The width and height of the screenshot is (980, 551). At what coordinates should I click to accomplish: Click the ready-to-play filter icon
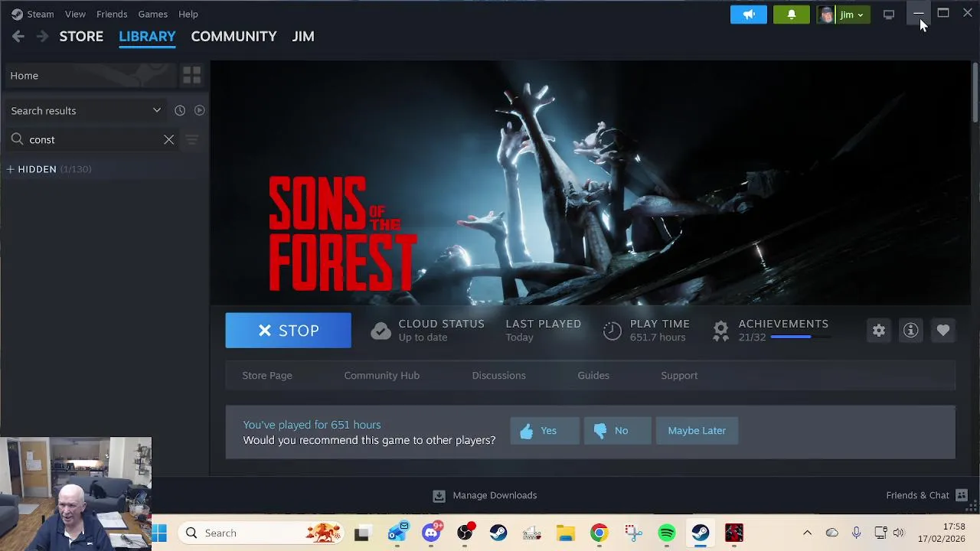coord(199,110)
